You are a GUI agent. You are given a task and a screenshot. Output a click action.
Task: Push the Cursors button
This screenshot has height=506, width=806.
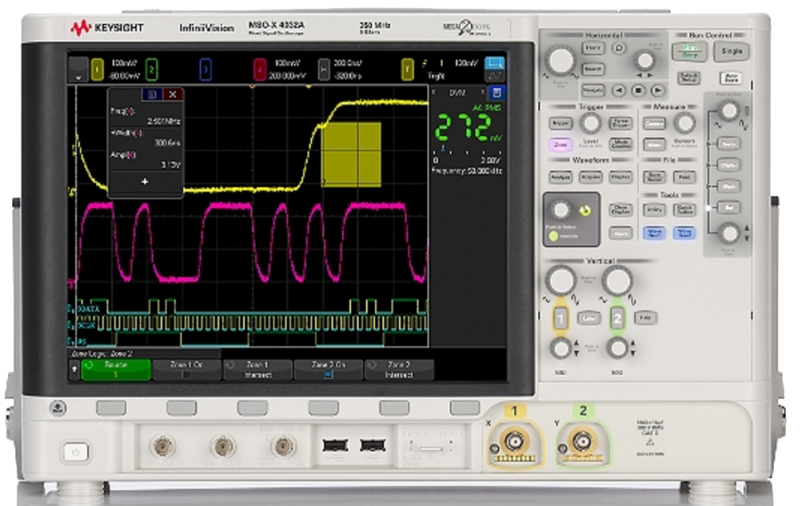(654, 123)
